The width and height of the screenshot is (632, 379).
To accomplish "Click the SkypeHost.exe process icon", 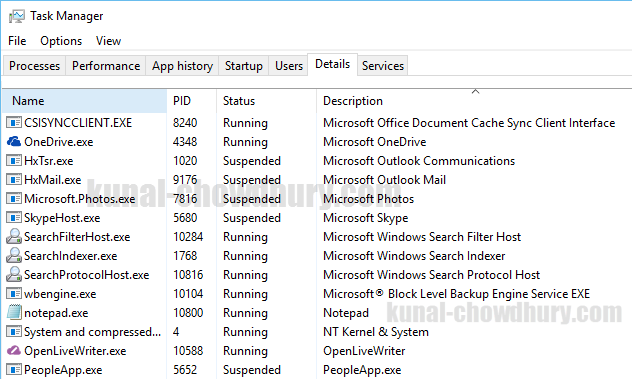I will (x=14, y=217).
